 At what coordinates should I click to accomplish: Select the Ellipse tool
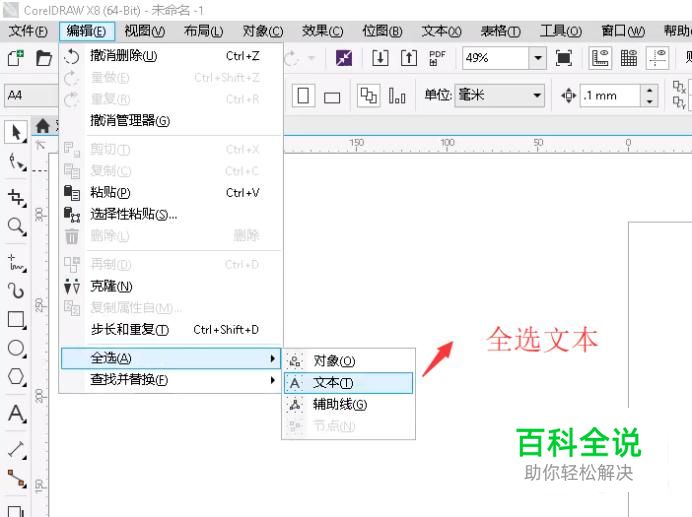[16, 348]
